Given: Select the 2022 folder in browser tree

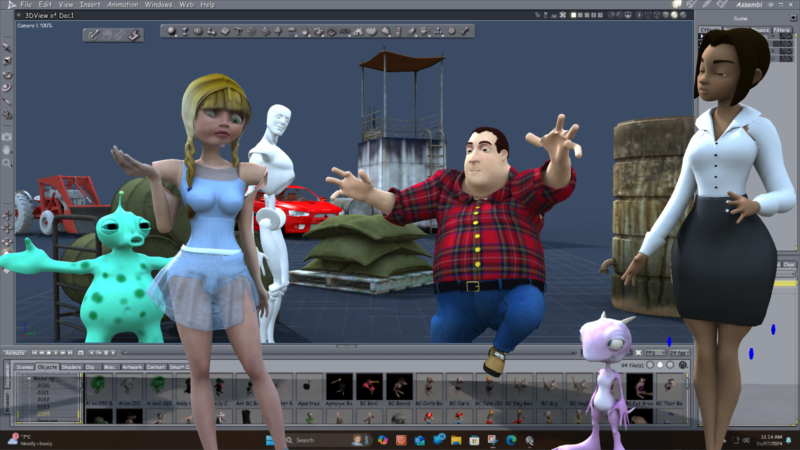Looking at the screenshot, I should point(43,400).
